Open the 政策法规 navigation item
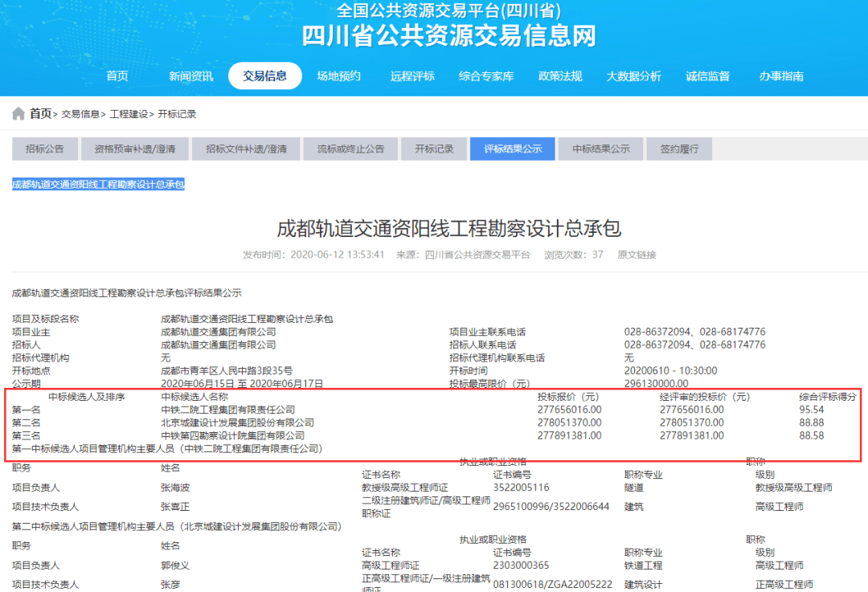The width and height of the screenshot is (868, 592). click(x=560, y=76)
